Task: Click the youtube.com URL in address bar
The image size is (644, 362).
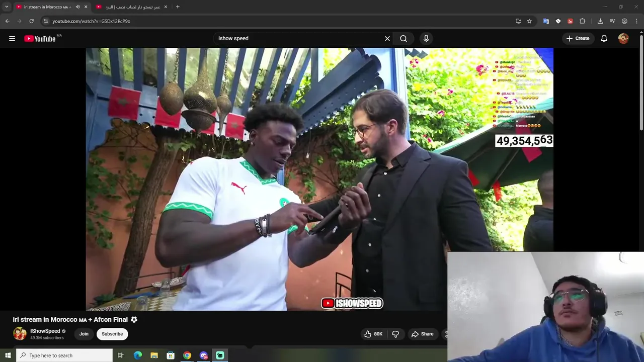Action: coord(91,21)
